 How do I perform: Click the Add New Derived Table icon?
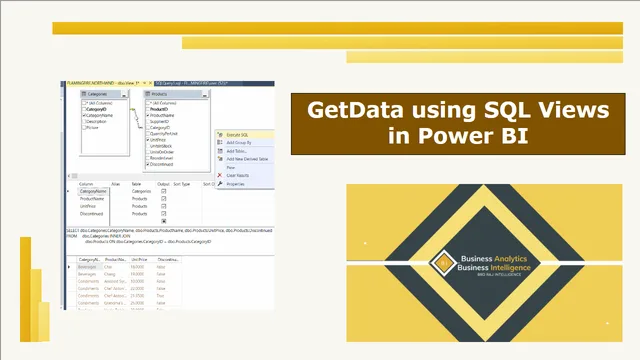pyautogui.click(x=220, y=159)
